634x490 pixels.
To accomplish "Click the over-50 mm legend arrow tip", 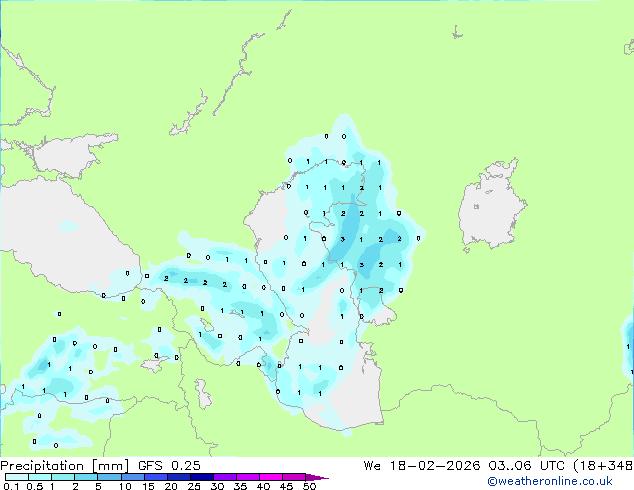I will [317, 477].
